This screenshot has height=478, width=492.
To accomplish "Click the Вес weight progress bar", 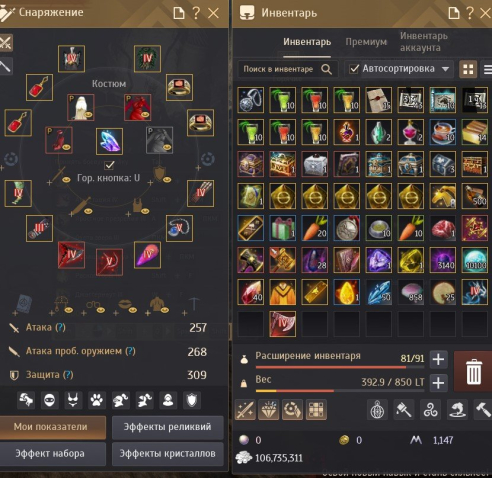I will pos(340,390).
